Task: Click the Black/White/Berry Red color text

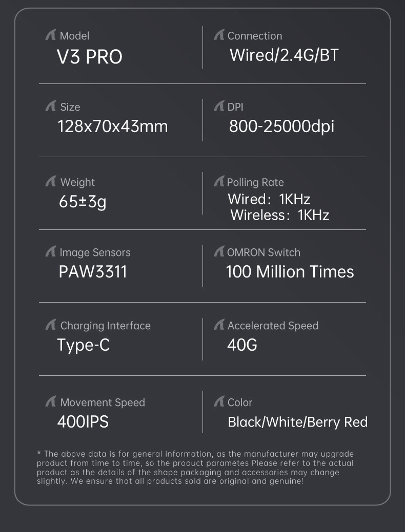Action: [297, 422]
